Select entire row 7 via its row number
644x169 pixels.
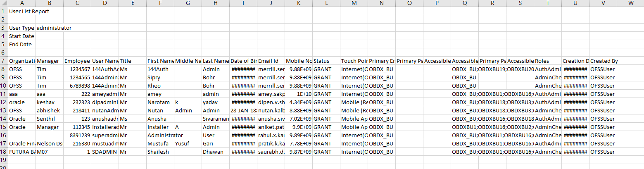point(4,61)
